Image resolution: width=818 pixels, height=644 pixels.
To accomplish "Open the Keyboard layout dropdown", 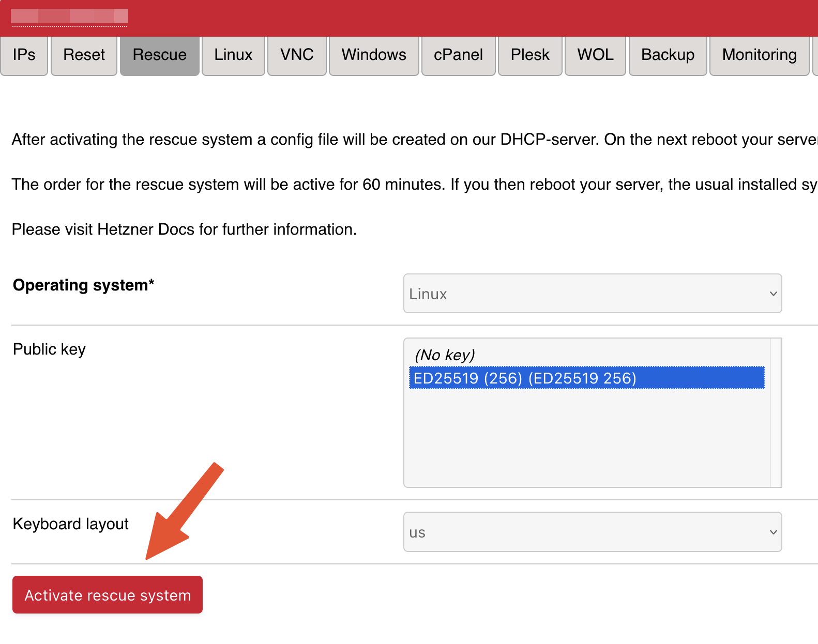I will coord(592,532).
